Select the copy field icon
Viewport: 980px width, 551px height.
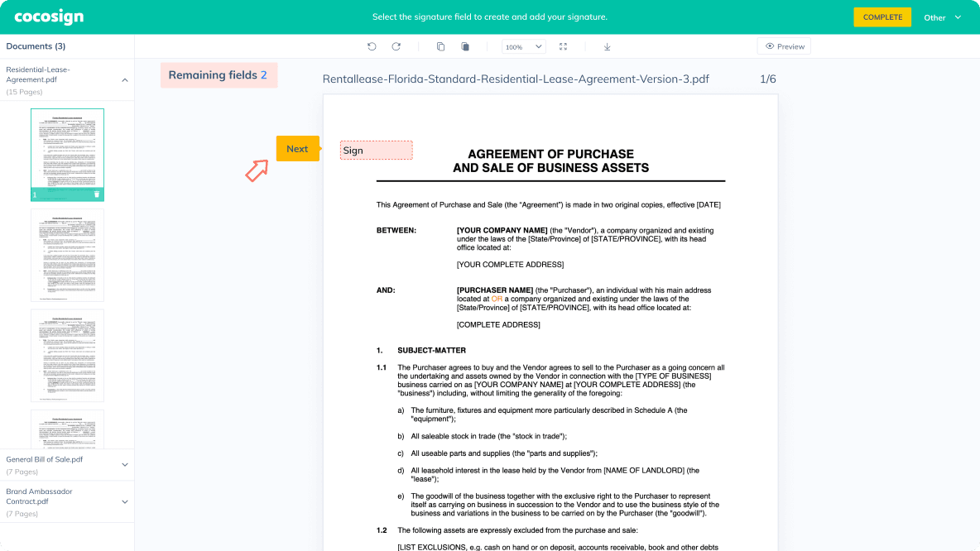(440, 46)
